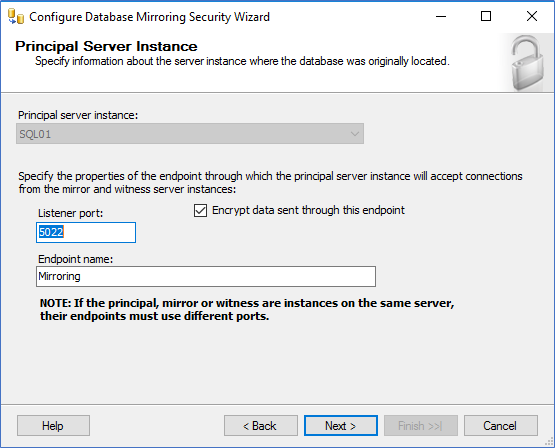The image size is (555, 448).
Task: Click the database mirroring wizard title icon
Action: click(x=16, y=17)
